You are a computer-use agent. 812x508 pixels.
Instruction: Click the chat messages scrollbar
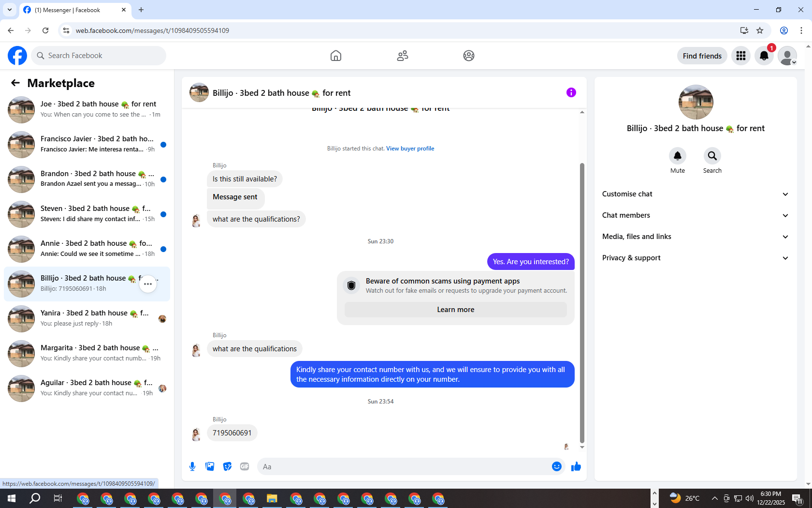[582, 303]
